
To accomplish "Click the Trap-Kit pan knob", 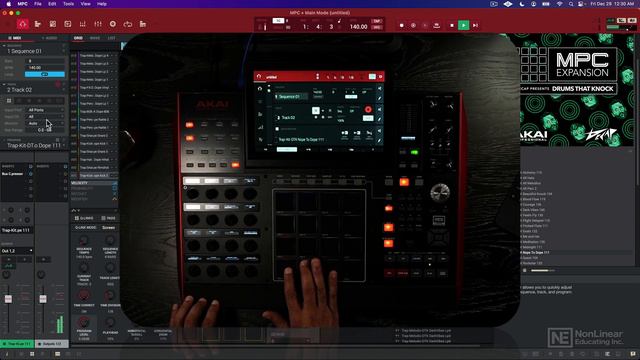I will point(7,275).
